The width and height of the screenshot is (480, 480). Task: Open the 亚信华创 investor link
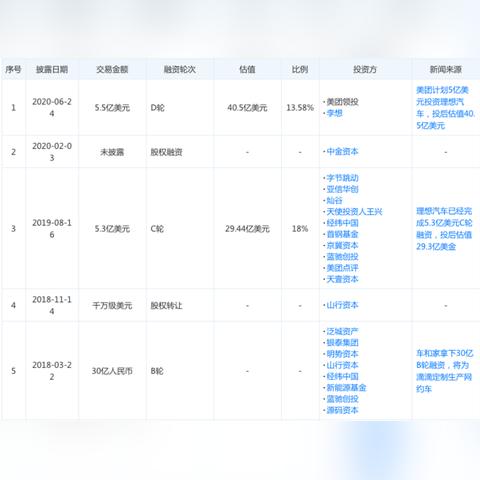(x=342, y=189)
